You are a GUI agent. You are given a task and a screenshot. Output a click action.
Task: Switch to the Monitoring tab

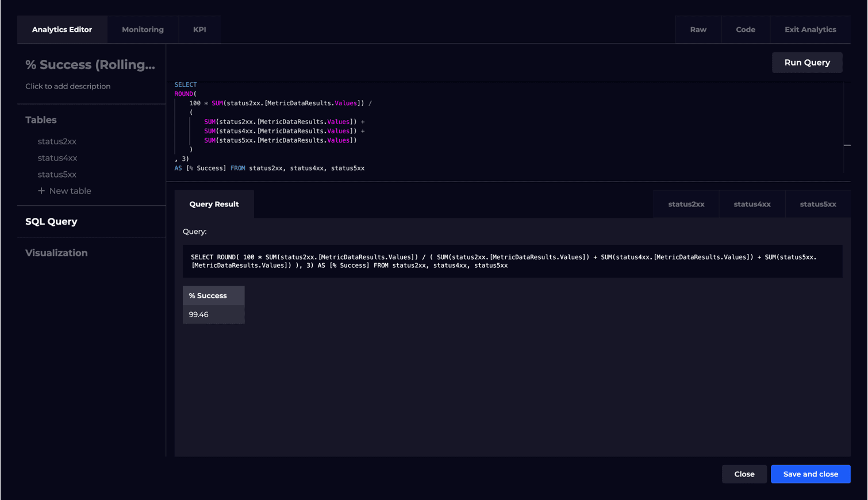pos(143,29)
